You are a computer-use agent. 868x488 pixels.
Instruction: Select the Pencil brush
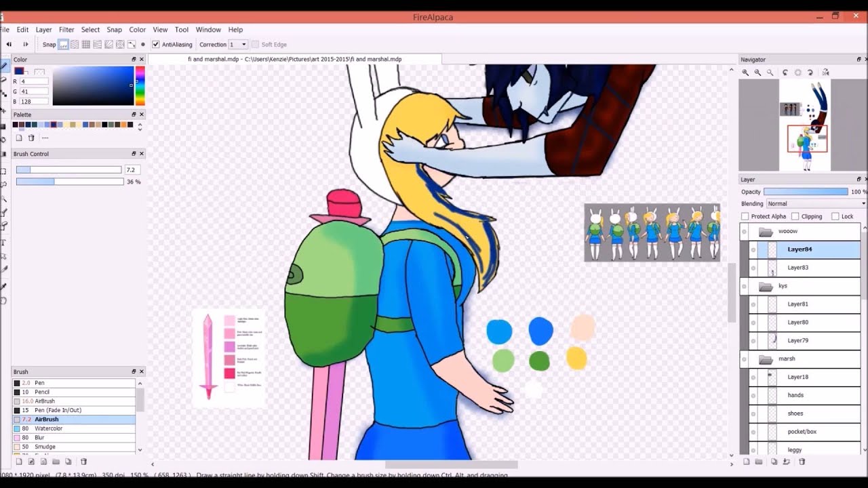(x=74, y=392)
